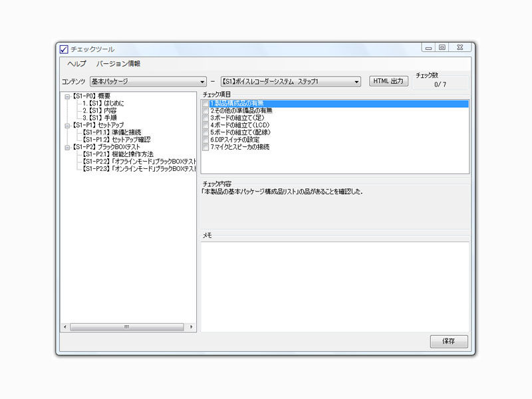Select list row text 7.マイクとスピーカの接続
Viewport: 532px width, 399px height.
[240, 147]
